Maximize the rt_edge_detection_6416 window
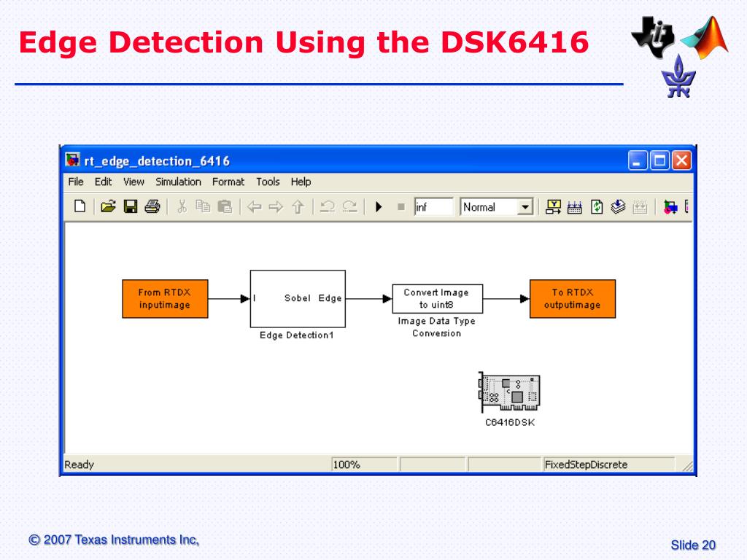747x560 pixels. coord(659,160)
